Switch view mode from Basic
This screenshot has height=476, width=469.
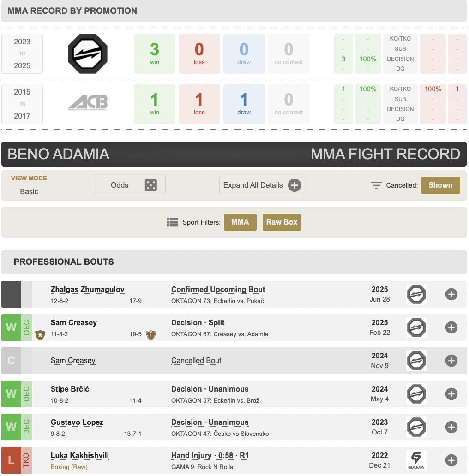(x=29, y=191)
